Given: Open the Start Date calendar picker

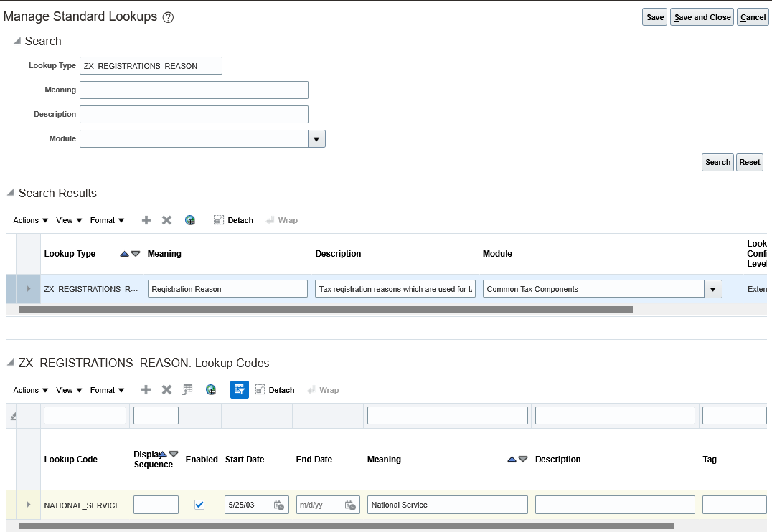Looking at the screenshot, I should 278,505.
